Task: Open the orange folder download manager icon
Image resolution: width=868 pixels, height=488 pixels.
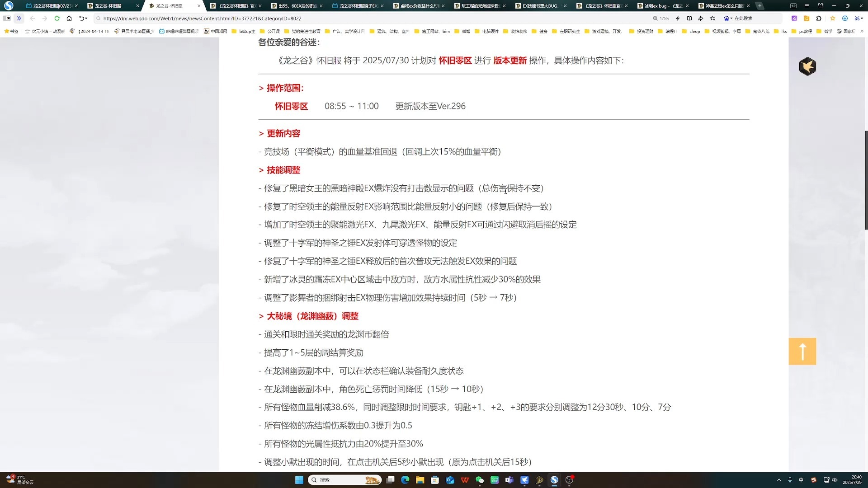Action: point(807,19)
